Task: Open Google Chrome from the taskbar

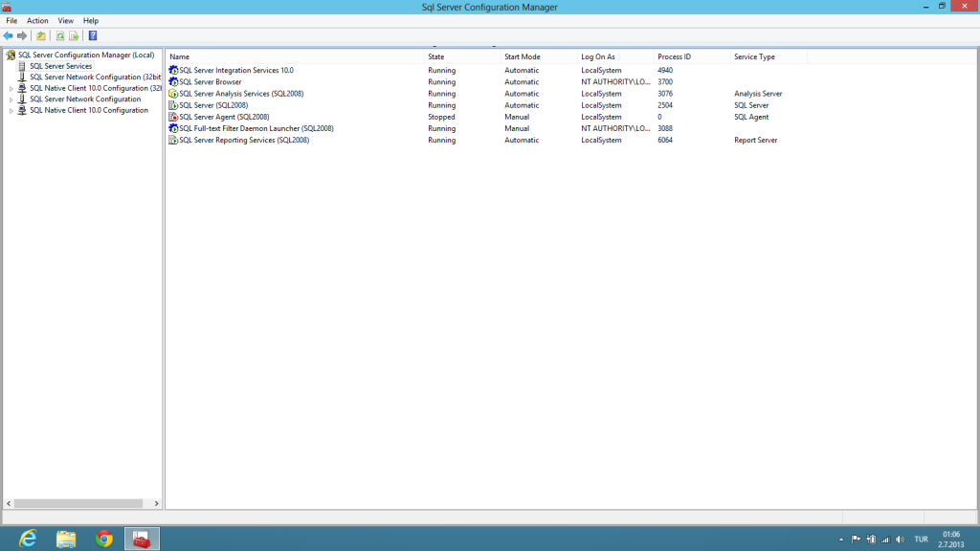Action: click(103, 539)
